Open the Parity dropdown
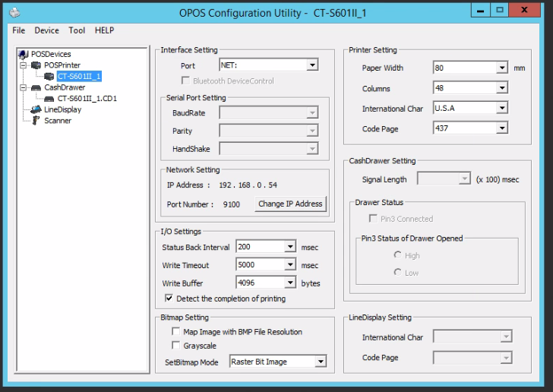 (x=269, y=131)
